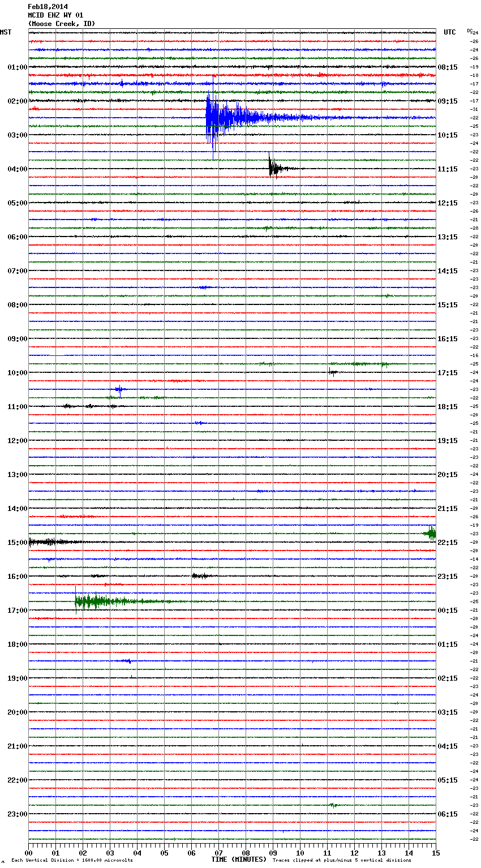The width and height of the screenshot is (481, 868).
Task: Click the 09:15 UTC time label
Action: (x=448, y=101)
